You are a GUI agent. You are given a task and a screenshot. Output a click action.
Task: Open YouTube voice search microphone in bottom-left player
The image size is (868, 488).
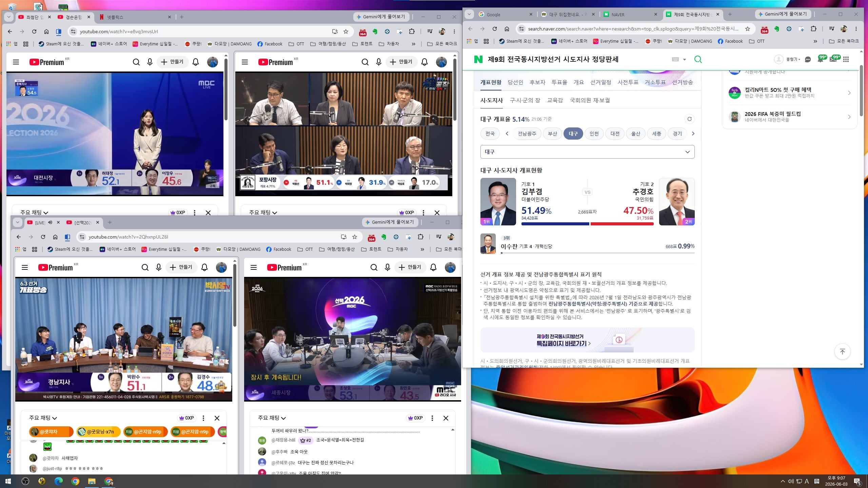pyautogui.click(x=159, y=267)
